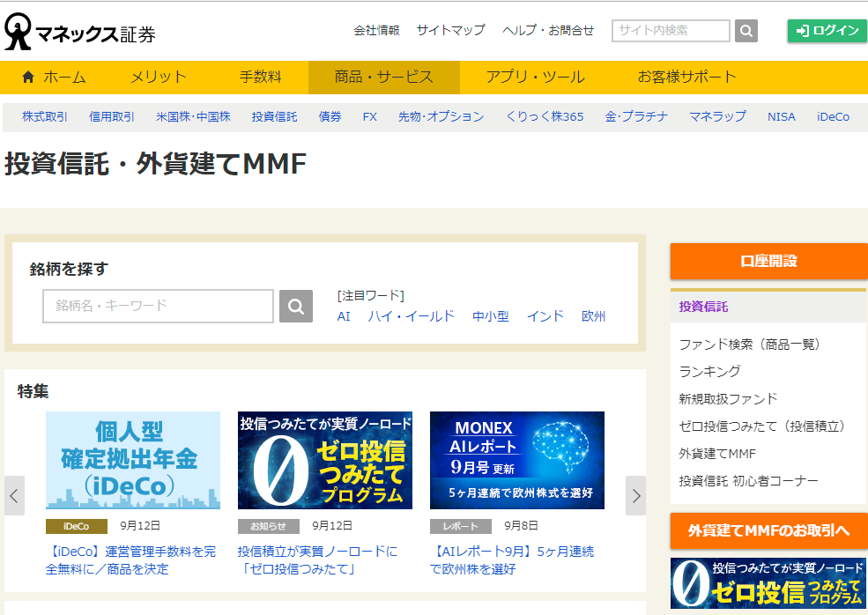Show previous featured articles with left arrow
868x615 pixels.
[14, 495]
